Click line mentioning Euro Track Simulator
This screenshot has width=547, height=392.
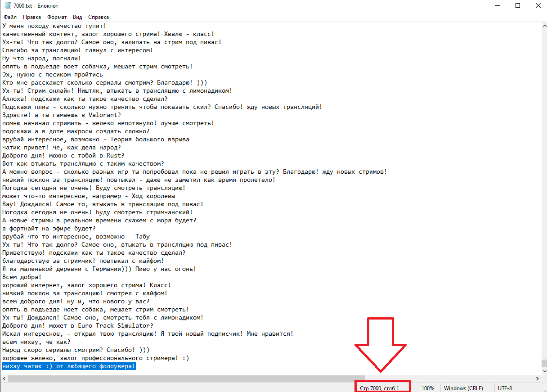pyautogui.click(x=78, y=326)
